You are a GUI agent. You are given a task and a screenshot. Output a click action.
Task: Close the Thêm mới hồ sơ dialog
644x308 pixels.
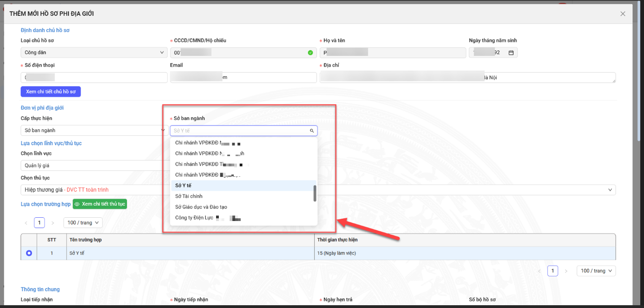click(x=623, y=14)
